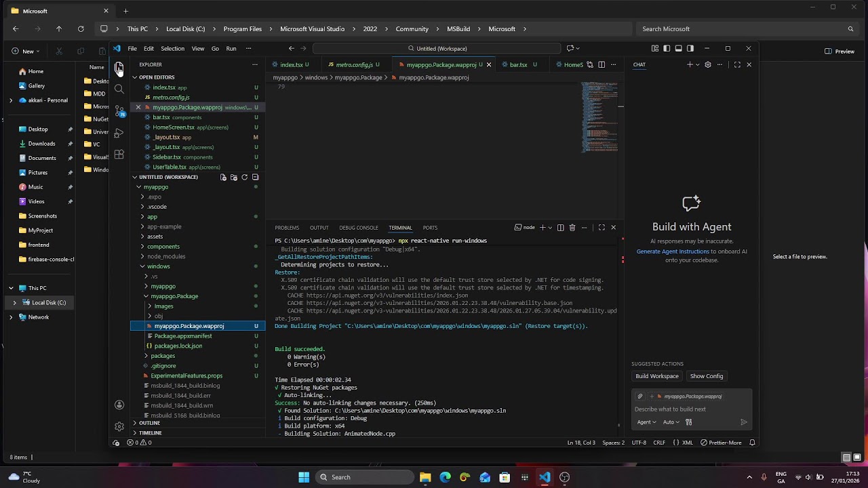Open the Extensions view
868x488 pixels.
pyautogui.click(x=119, y=155)
